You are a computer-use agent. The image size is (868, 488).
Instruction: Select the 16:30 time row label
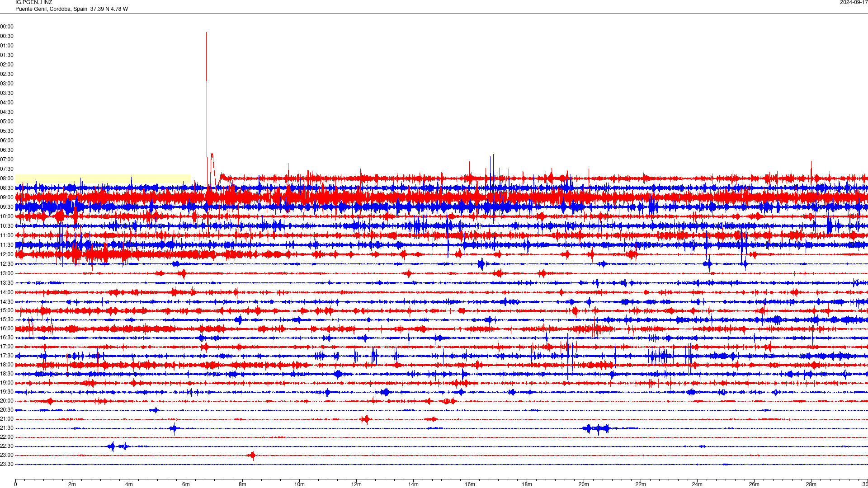(7, 338)
